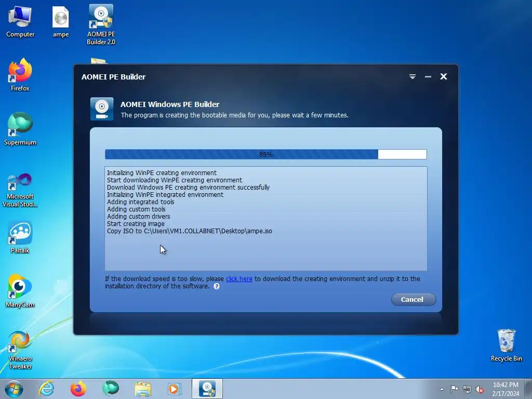Launch Firefox from the taskbar
The height and width of the screenshot is (399, 532).
(x=78, y=389)
